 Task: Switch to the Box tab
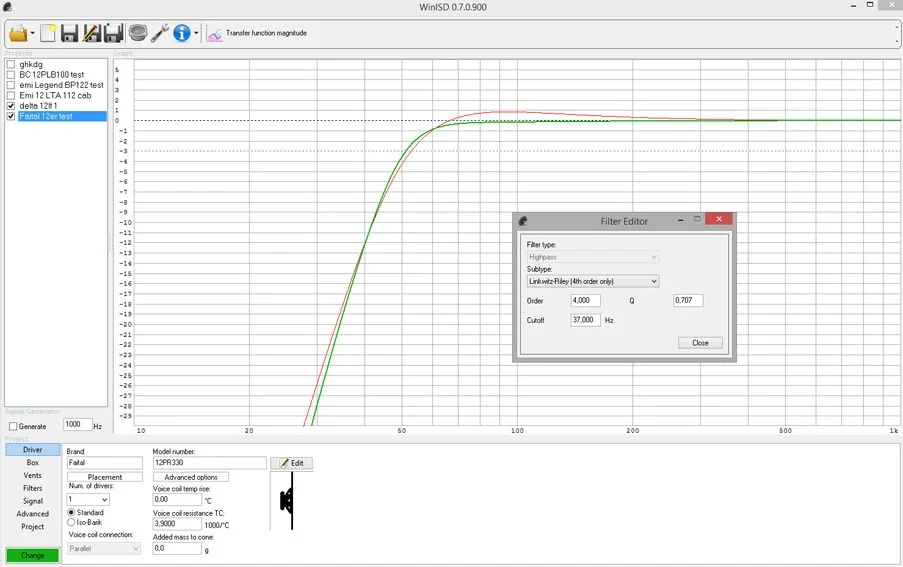pyautogui.click(x=33, y=463)
